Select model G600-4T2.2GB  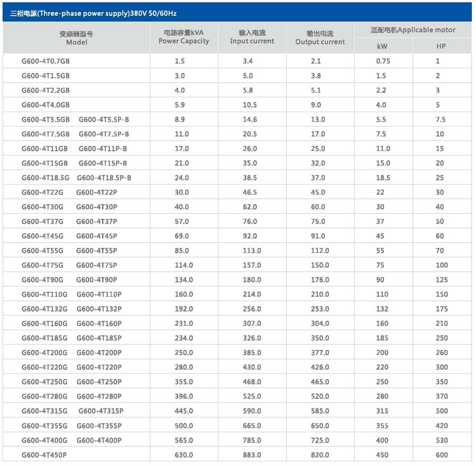pos(45,90)
